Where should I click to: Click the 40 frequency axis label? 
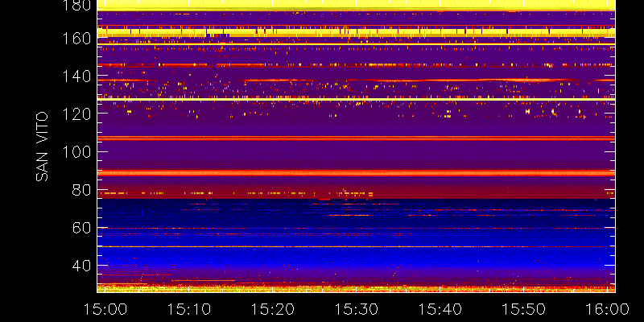point(82,266)
